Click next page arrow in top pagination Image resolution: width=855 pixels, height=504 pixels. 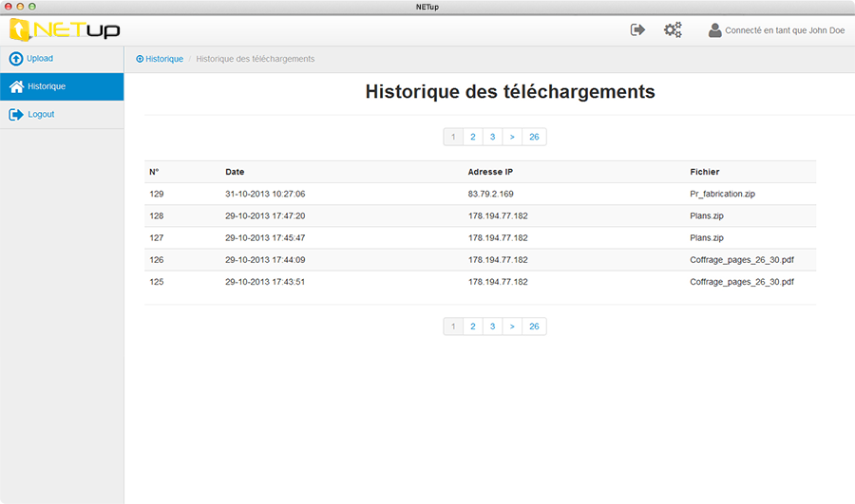(512, 137)
